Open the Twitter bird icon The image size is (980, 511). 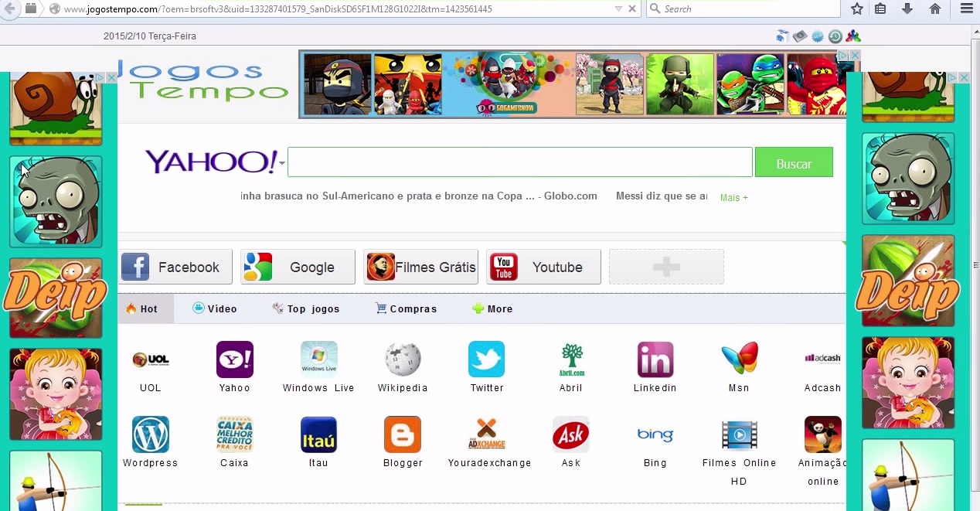(487, 359)
